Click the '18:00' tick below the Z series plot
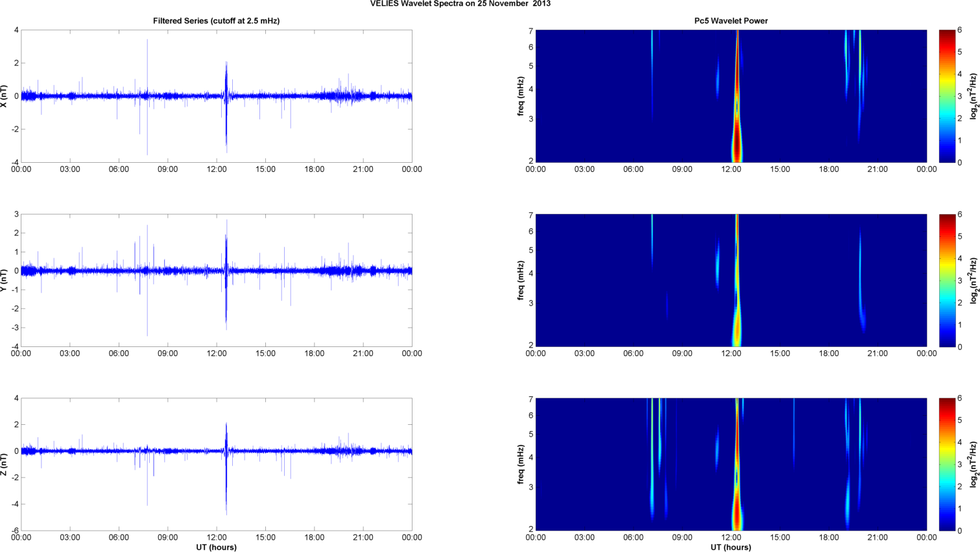Screen dimensions: 980x552 pyautogui.click(x=315, y=538)
